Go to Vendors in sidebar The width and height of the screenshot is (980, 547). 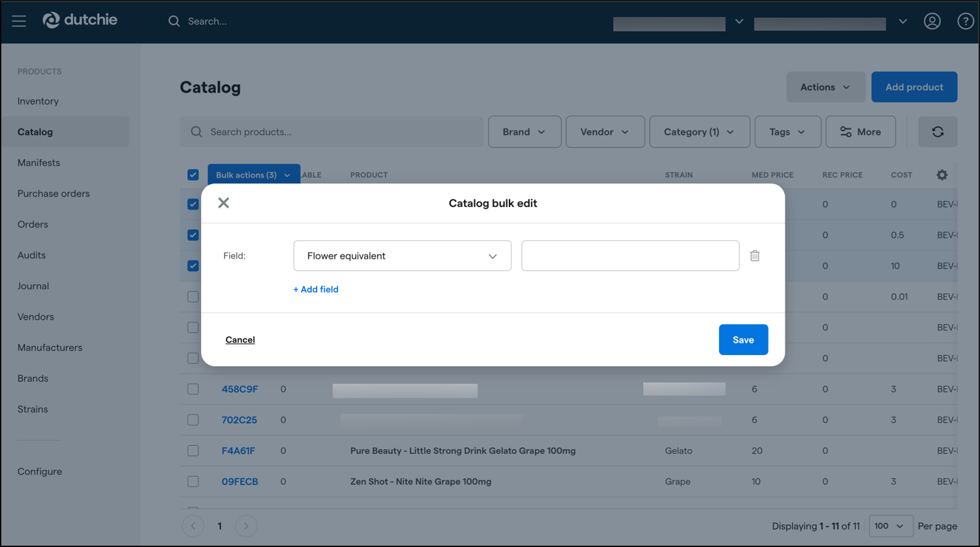36,317
